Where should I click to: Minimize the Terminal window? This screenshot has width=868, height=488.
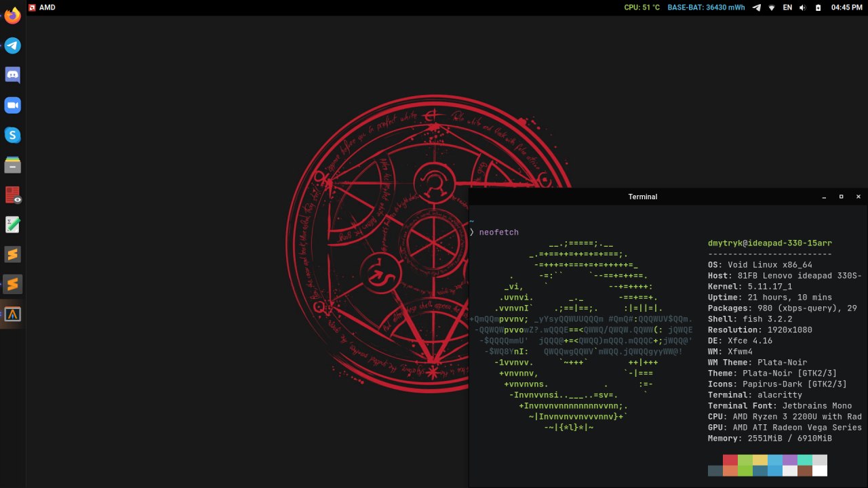click(824, 197)
